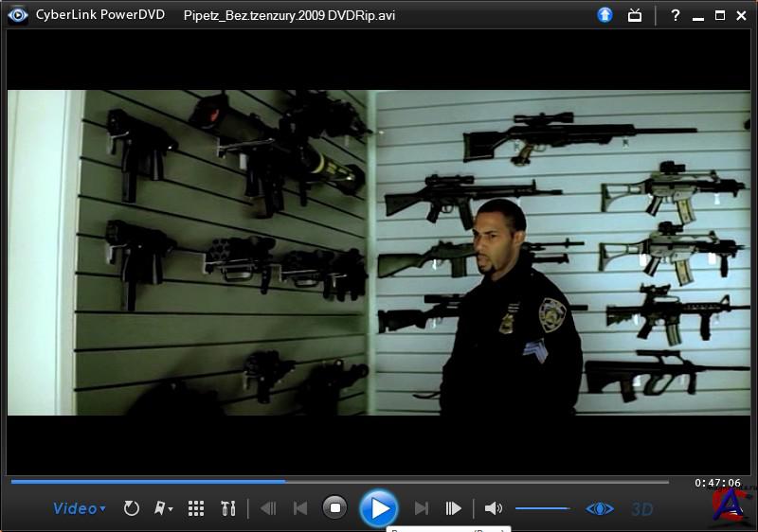Expand the Video source dropdown
758x532 pixels.
(80, 509)
